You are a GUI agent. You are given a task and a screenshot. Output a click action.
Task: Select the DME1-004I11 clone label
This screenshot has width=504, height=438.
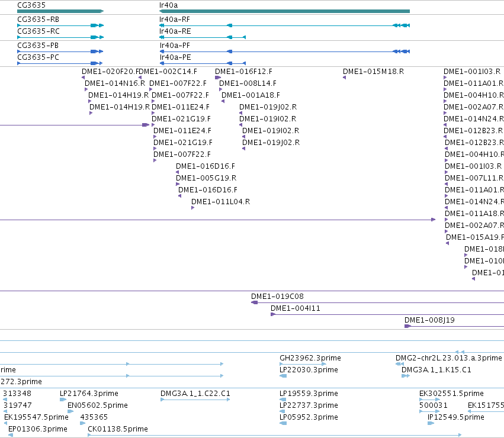point(296,308)
